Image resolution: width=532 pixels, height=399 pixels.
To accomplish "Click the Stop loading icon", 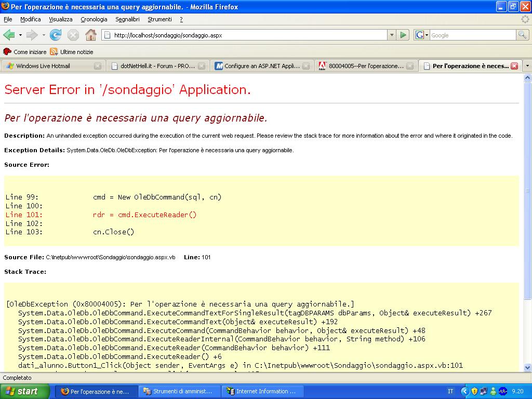I will click(73, 35).
